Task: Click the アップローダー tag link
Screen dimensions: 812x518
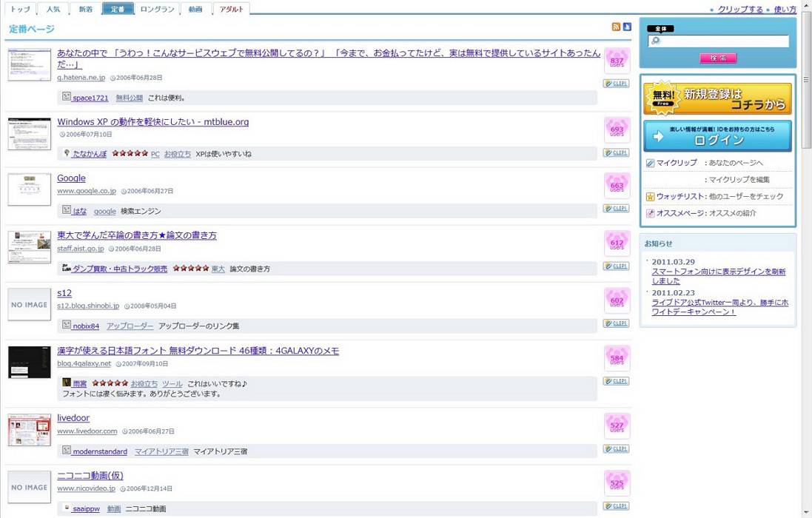Action: (x=130, y=326)
